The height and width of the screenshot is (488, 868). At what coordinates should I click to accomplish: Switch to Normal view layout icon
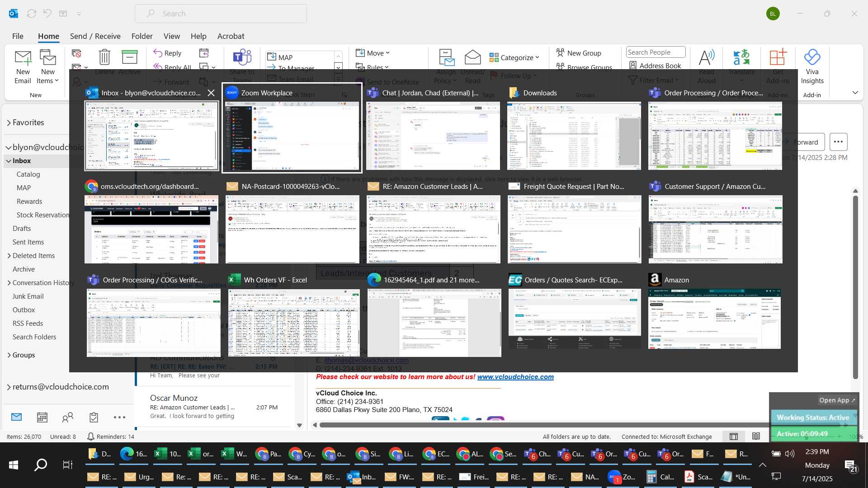pos(733,436)
